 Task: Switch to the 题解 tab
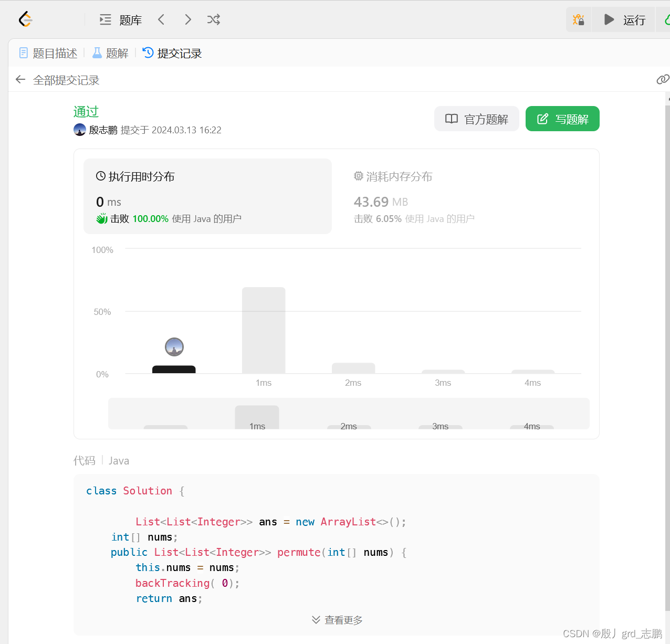click(x=110, y=53)
